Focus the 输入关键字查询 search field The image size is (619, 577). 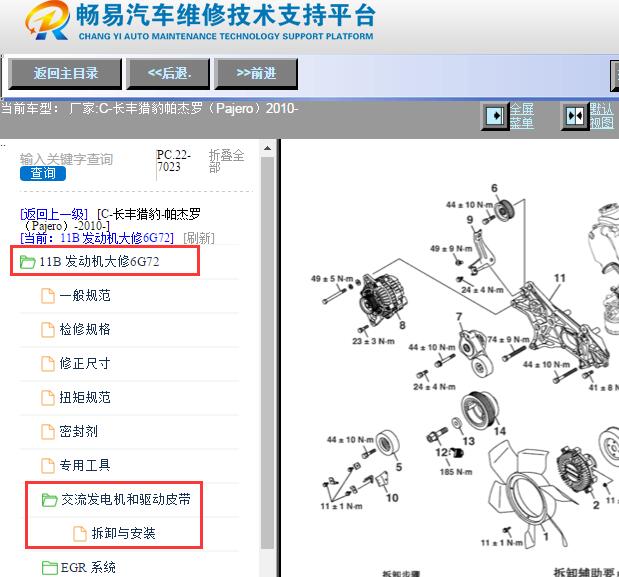tap(66, 159)
